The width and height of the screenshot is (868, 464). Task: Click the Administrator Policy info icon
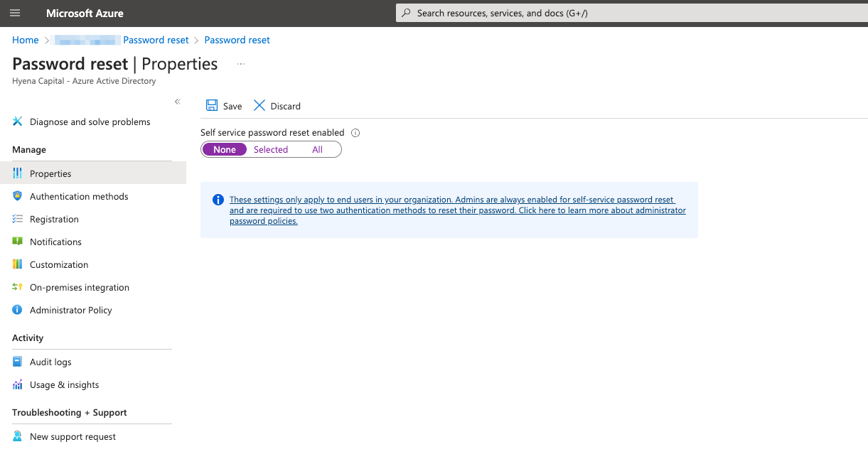pos(18,310)
